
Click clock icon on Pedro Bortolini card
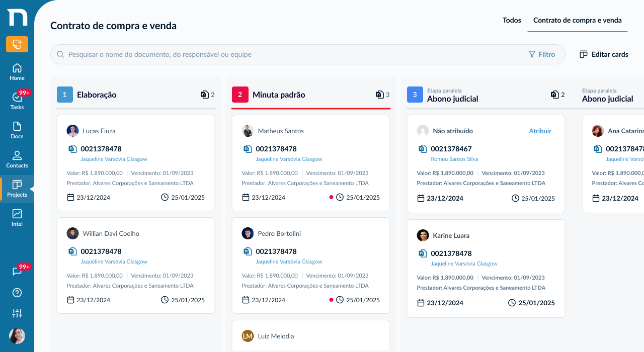[x=340, y=300]
